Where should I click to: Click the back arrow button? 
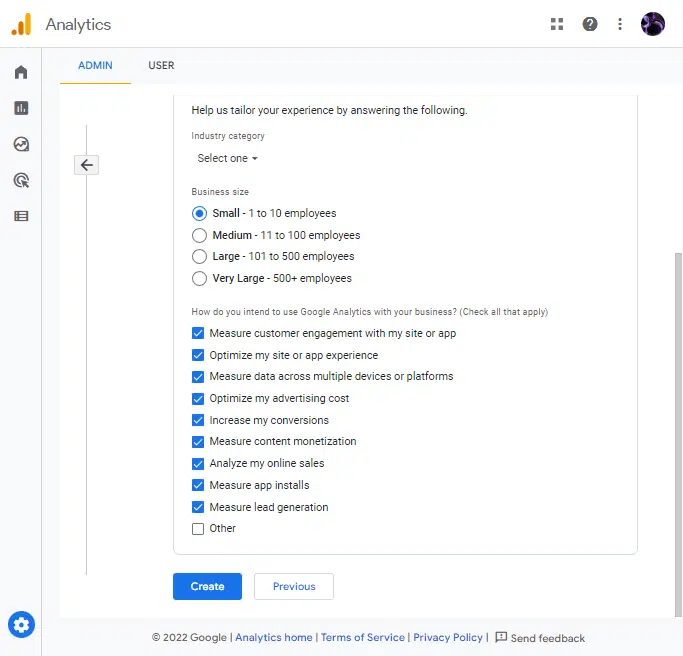tap(86, 165)
